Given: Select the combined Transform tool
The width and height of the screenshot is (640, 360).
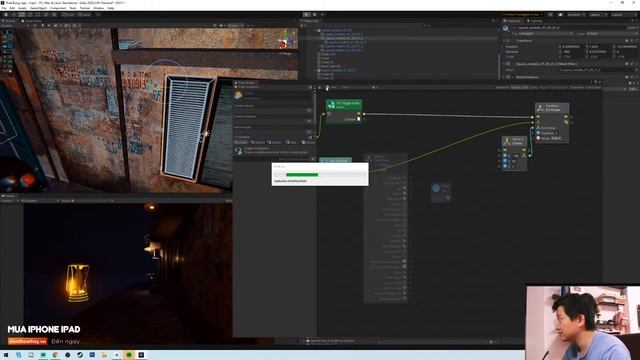Looking at the screenshot, I should tap(47, 15).
